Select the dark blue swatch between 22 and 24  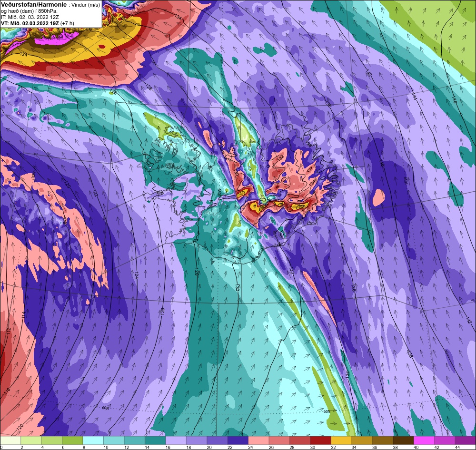coord(238,440)
